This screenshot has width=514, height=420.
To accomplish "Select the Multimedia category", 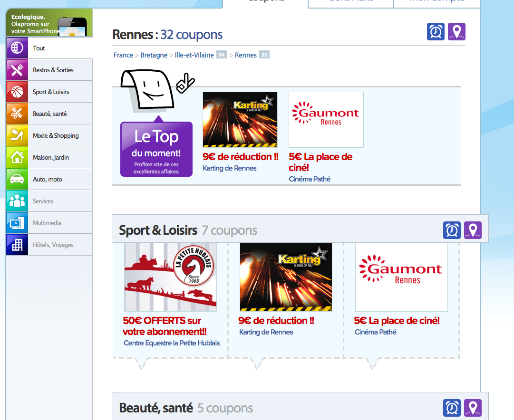I will 49,223.
